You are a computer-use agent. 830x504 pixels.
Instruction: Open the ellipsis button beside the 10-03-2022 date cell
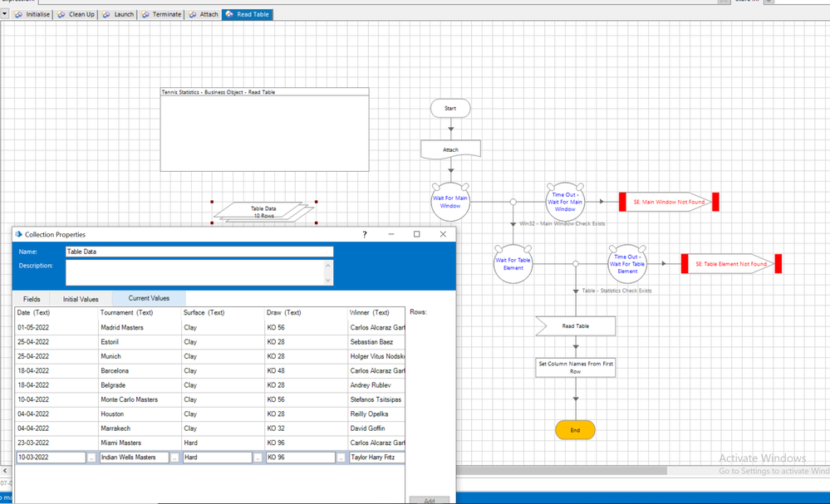[91, 458]
